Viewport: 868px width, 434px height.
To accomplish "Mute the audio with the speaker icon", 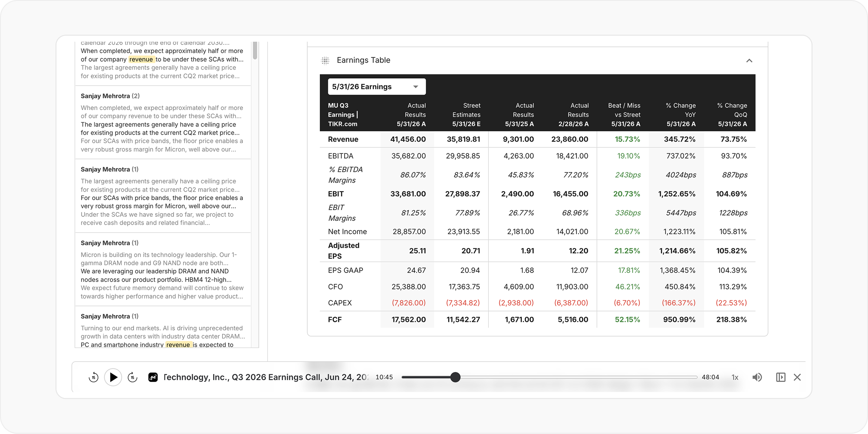I will click(x=757, y=377).
